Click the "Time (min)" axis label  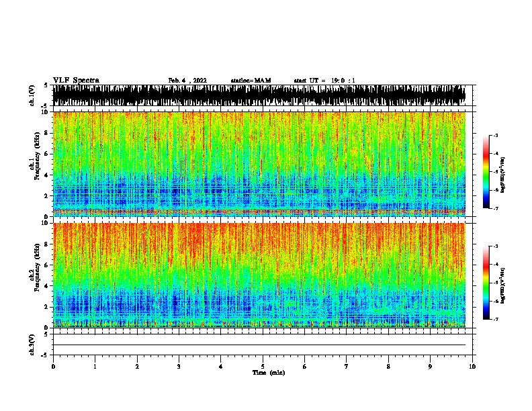click(x=269, y=373)
